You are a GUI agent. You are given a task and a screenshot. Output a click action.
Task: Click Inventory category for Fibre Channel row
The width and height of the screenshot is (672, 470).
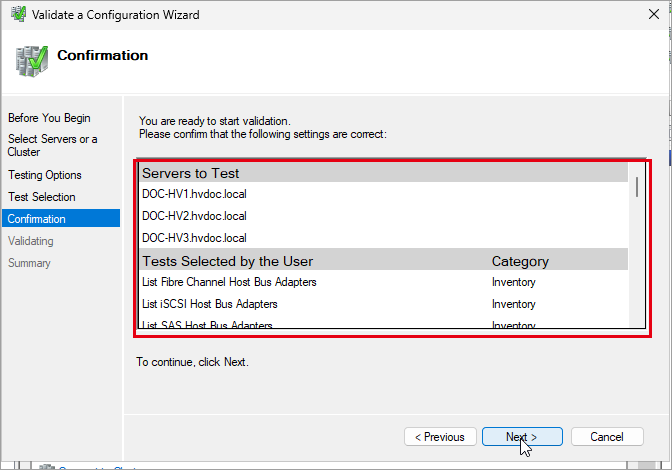(x=514, y=282)
